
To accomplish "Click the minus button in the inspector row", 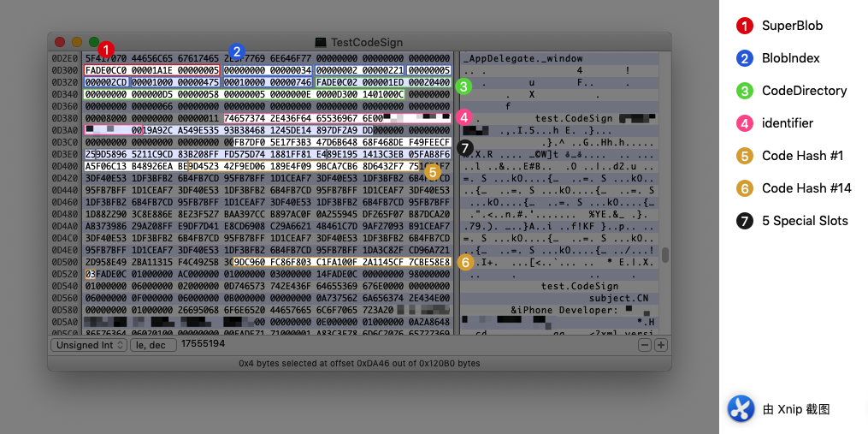I will pos(644,345).
